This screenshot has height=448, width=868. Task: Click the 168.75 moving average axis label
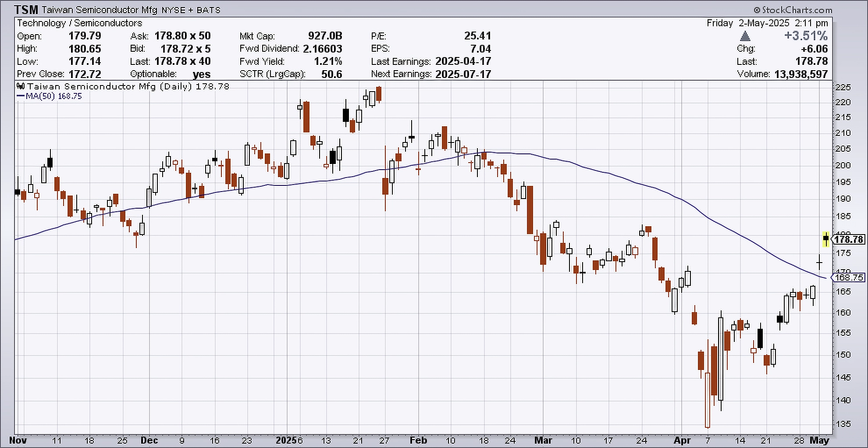point(849,277)
